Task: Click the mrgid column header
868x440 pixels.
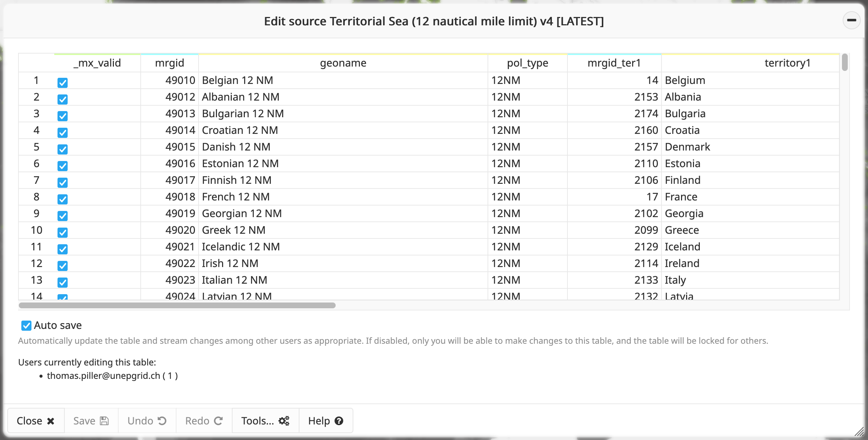Action: [169, 63]
